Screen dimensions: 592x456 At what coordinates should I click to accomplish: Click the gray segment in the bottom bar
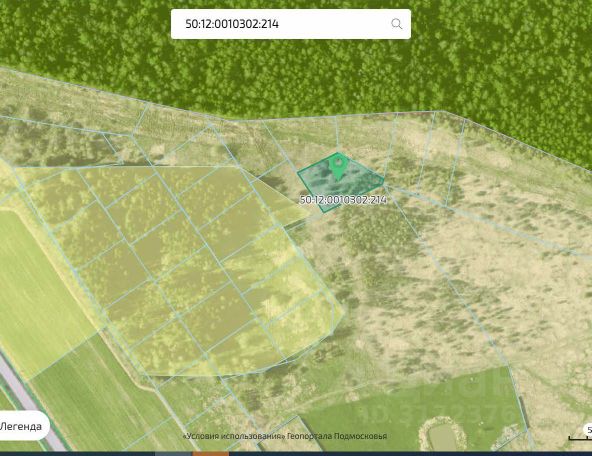tap(173, 454)
